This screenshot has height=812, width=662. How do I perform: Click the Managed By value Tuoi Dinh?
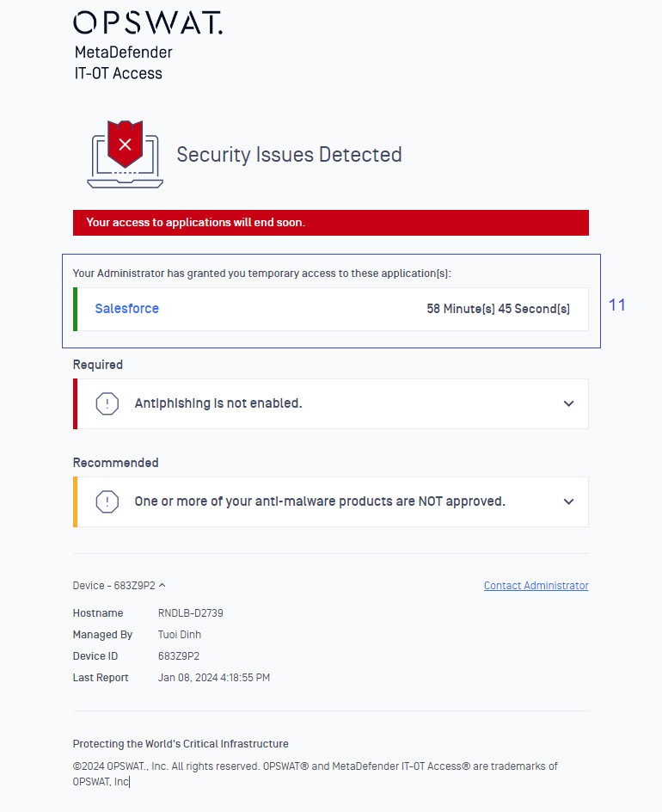[x=180, y=635]
